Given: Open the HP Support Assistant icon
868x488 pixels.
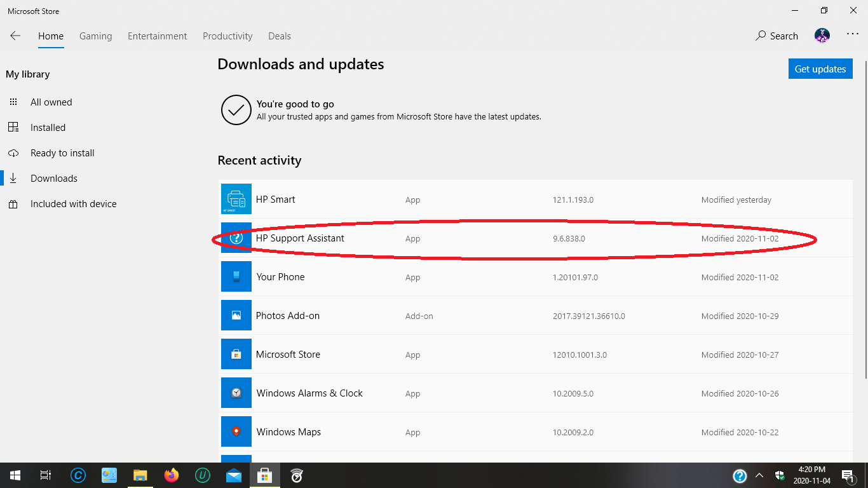Looking at the screenshot, I should pos(236,238).
